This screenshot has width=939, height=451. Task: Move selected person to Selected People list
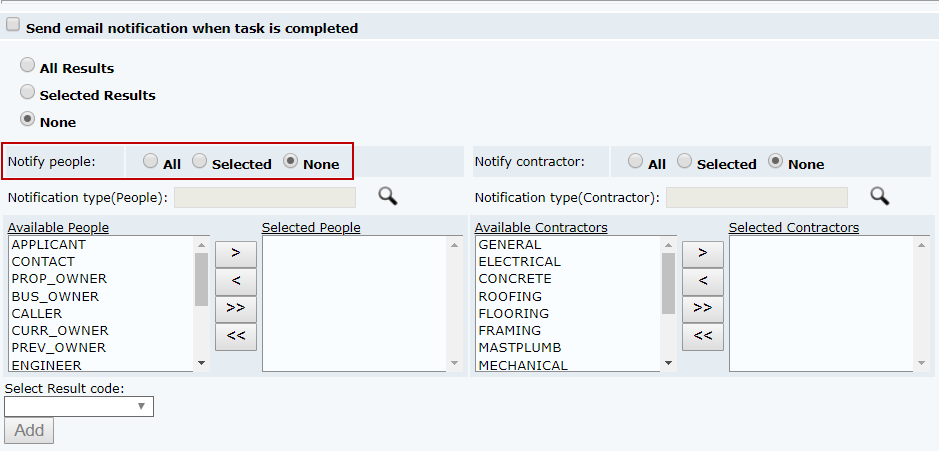point(235,252)
